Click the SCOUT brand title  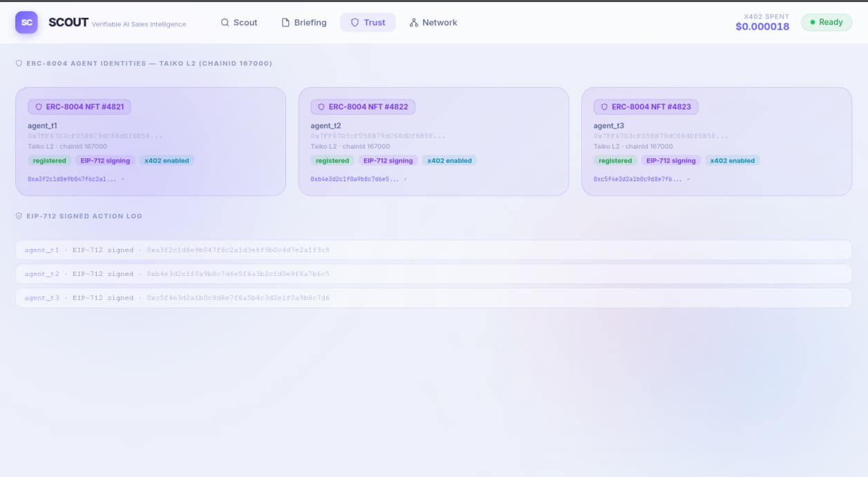click(x=68, y=22)
